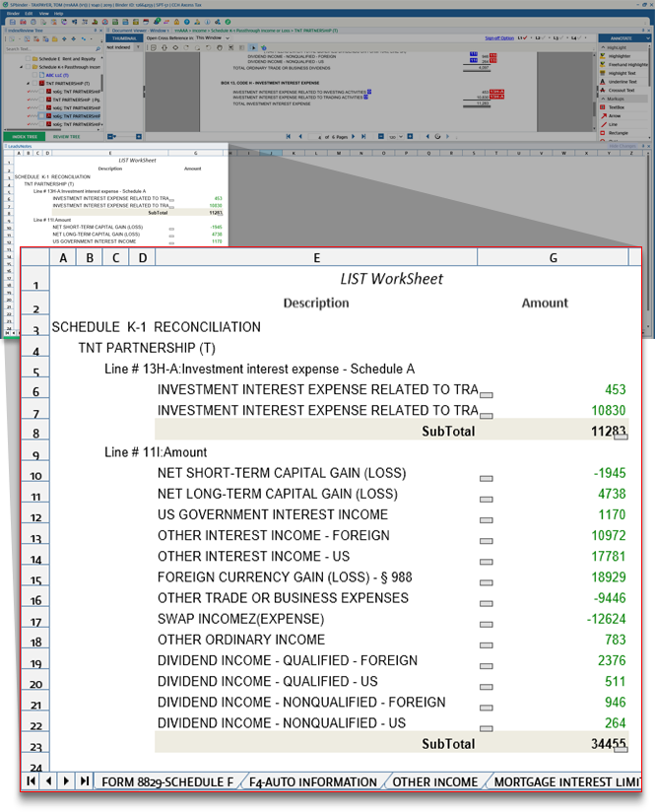The width and height of the screenshot is (655, 812).
Task: Switch to the OTHER INCOME sheet tab
Action: coord(434,781)
